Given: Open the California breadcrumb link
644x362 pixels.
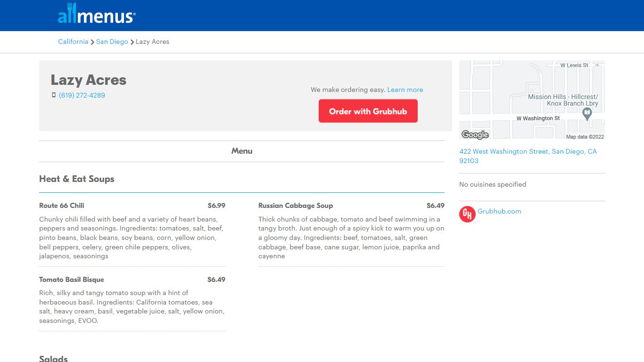Looking at the screenshot, I should click(x=73, y=41).
